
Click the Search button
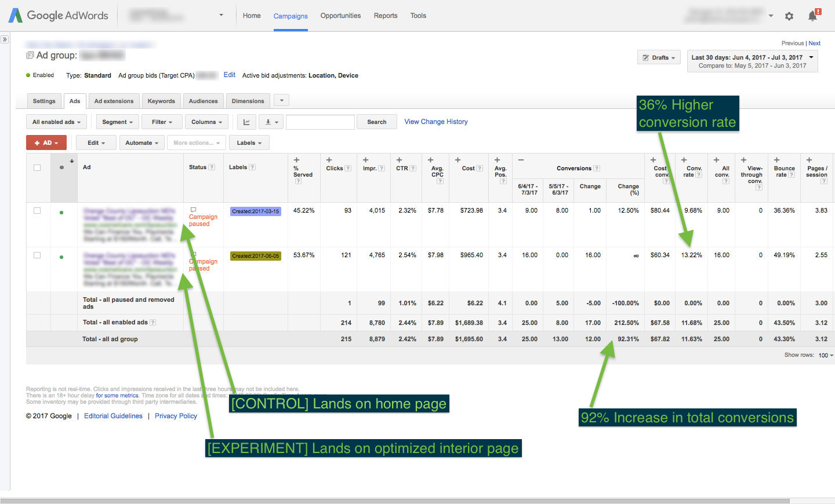pyautogui.click(x=376, y=122)
